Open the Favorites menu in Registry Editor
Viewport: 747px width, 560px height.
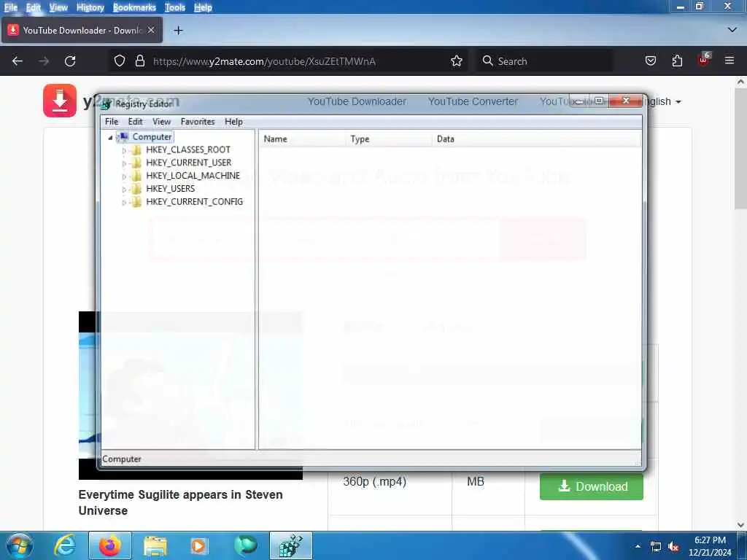point(198,122)
